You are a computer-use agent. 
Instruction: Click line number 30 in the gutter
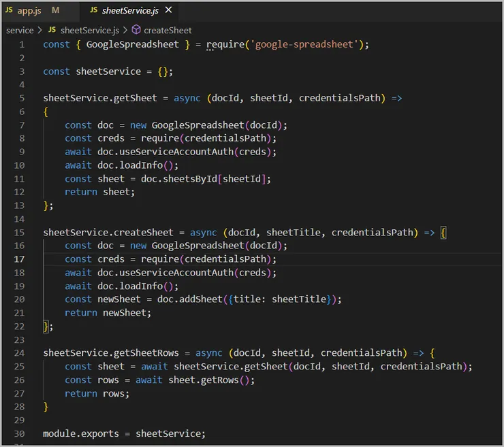[19, 434]
